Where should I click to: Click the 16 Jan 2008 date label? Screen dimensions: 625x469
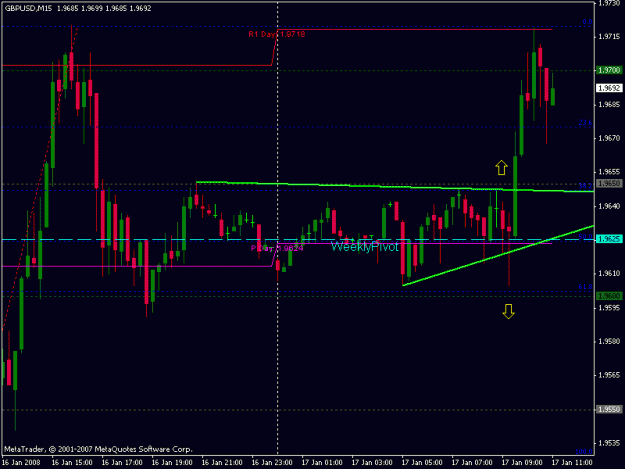click(21, 463)
